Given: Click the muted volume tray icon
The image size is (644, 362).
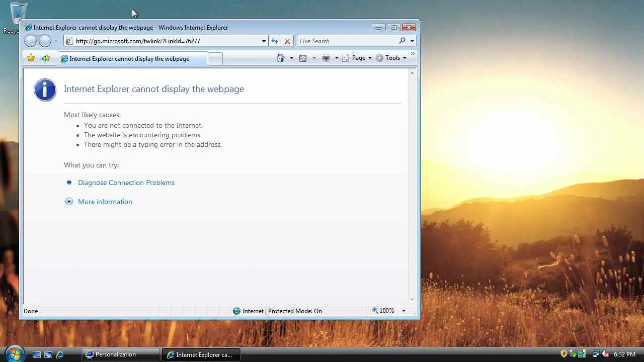Looking at the screenshot, I should 605,354.
